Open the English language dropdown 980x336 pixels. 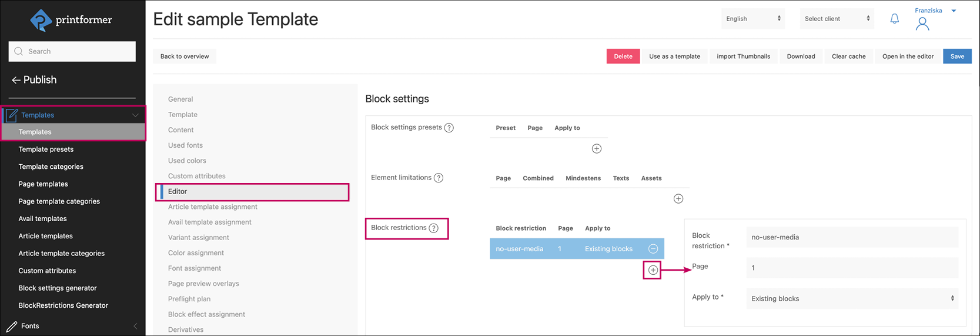(x=752, y=19)
